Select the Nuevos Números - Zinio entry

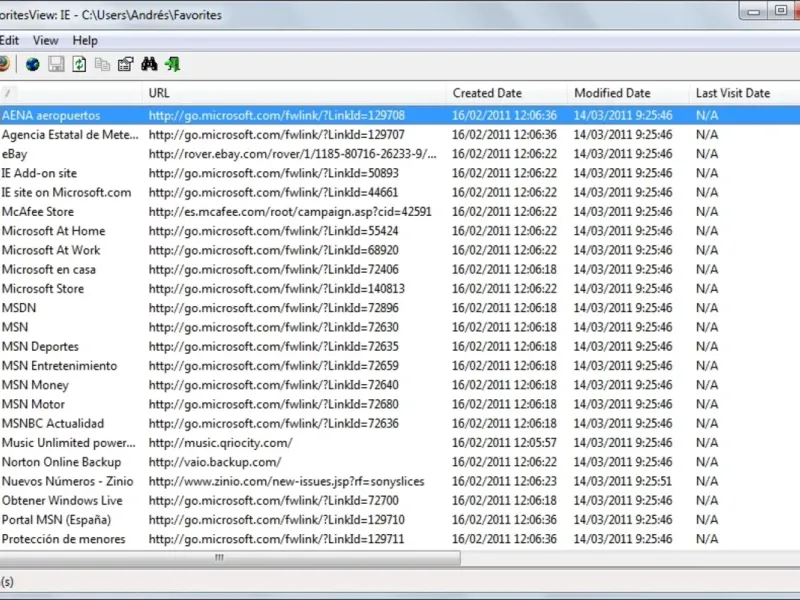(x=67, y=482)
